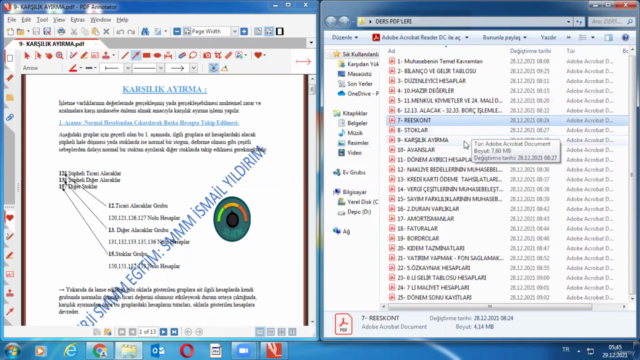640x360 pixels.
Task: Open the line style dropdown
Action: tap(161, 68)
